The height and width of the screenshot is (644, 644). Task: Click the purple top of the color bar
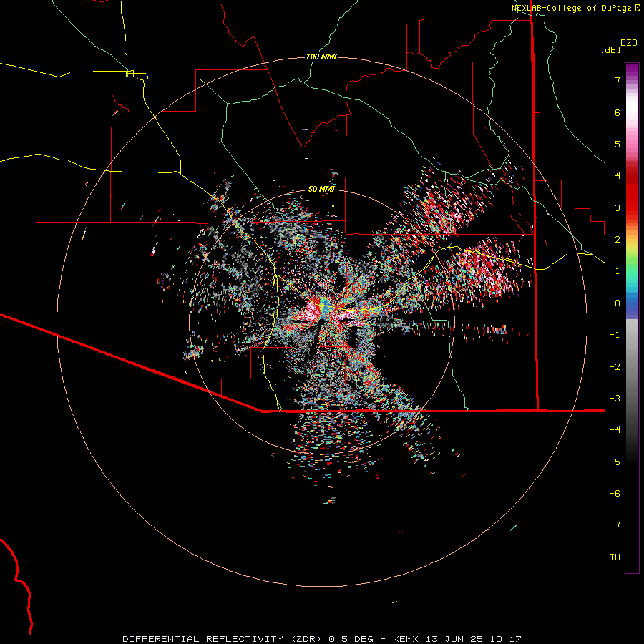click(632, 68)
